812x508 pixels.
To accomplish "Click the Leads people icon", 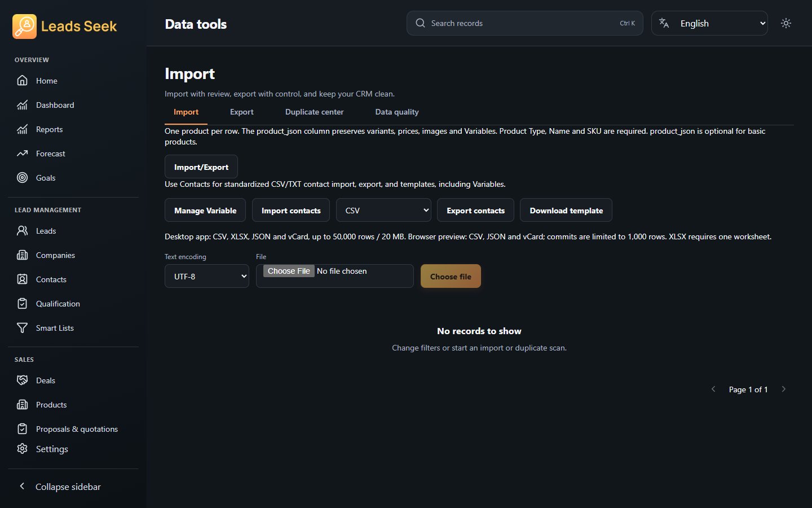I will pos(22,231).
